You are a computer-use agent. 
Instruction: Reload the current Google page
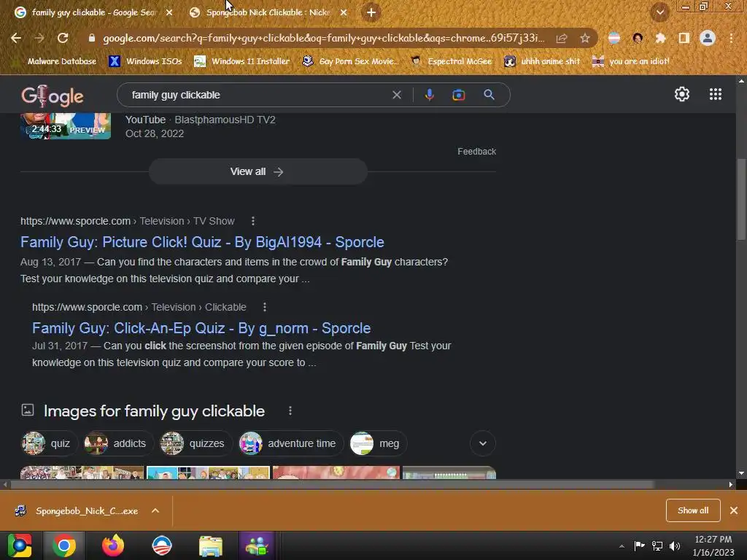tap(63, 38)
